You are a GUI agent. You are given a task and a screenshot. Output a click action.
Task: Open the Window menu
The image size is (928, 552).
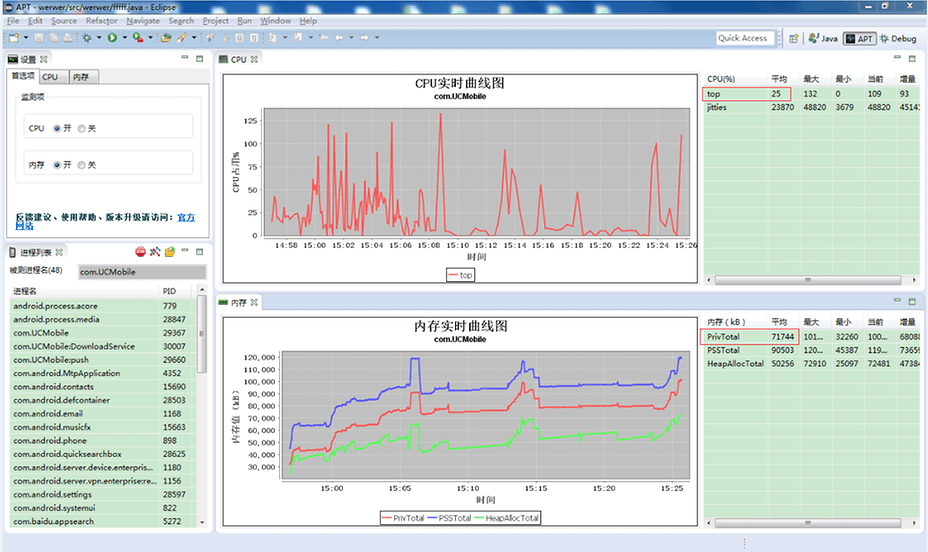pos(275,21)
